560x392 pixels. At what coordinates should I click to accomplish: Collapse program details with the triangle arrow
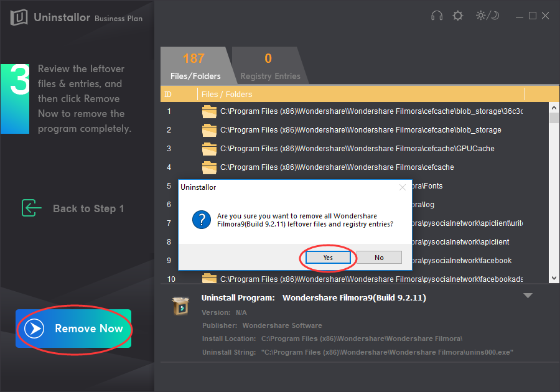pos(528,296)
